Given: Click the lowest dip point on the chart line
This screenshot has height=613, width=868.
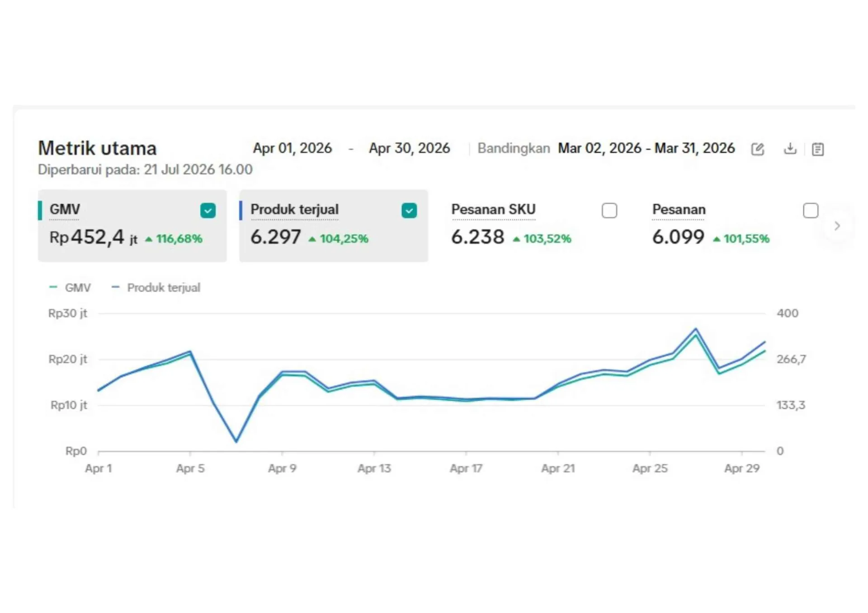Looking at the screenshot, I should click(x=236, y=441).
